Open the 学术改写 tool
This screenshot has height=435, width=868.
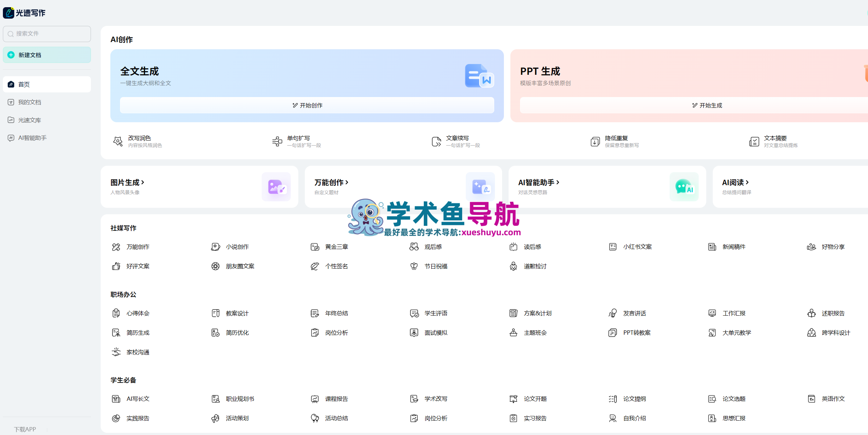(x=429, y=399)
